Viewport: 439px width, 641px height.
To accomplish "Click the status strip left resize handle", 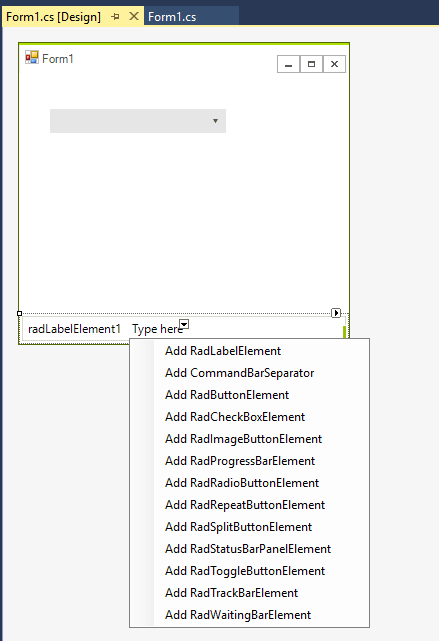I will (19, 314).
